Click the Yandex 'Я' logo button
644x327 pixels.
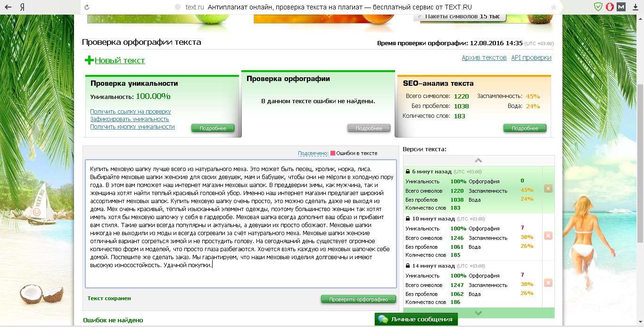coord(23,7)
